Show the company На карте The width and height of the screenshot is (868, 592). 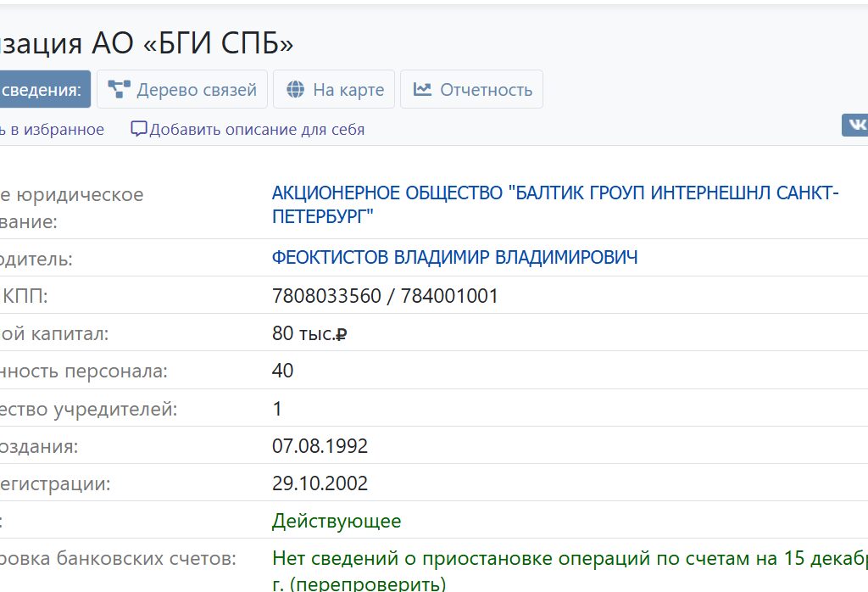pos(348,90)
